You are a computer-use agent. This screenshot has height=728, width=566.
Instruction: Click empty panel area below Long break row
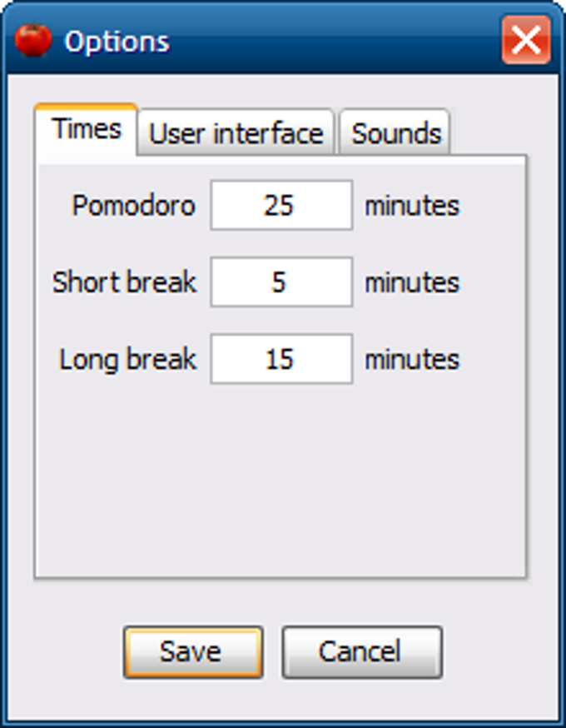280,483
